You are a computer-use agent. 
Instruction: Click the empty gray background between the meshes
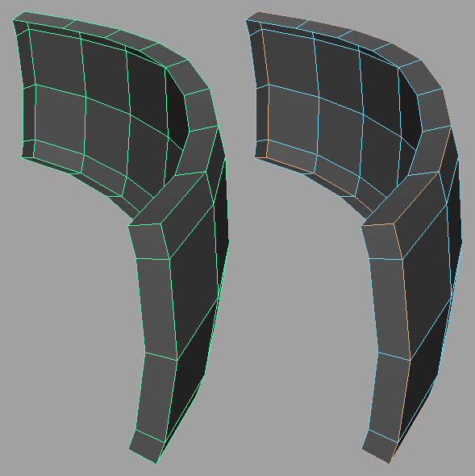tap(237, 303)
